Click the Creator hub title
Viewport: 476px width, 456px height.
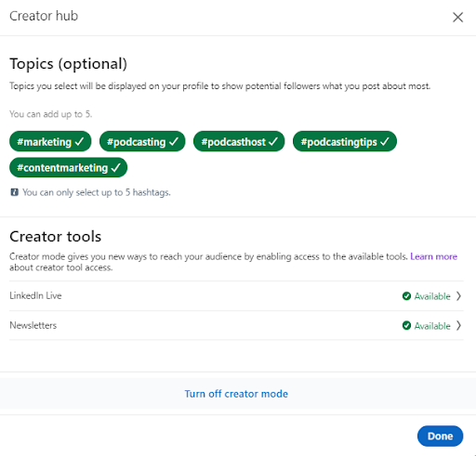pyautogui.click(x=44, y=16)
